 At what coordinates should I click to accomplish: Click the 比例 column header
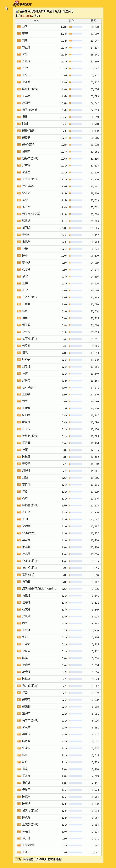[72, 21]
